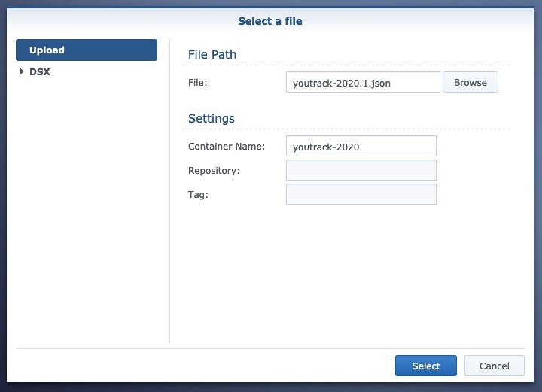Screen dimensions: 542x392
Task: Click the 'Tag:' label
Action: click(198, 194)
